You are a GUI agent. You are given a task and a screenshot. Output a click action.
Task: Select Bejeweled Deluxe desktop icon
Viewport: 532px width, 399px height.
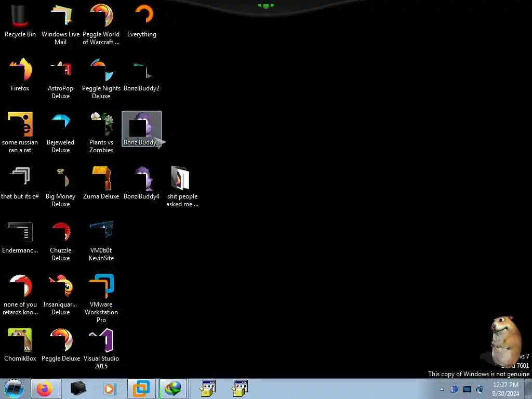pyautogui.click(x=60, y=132)
